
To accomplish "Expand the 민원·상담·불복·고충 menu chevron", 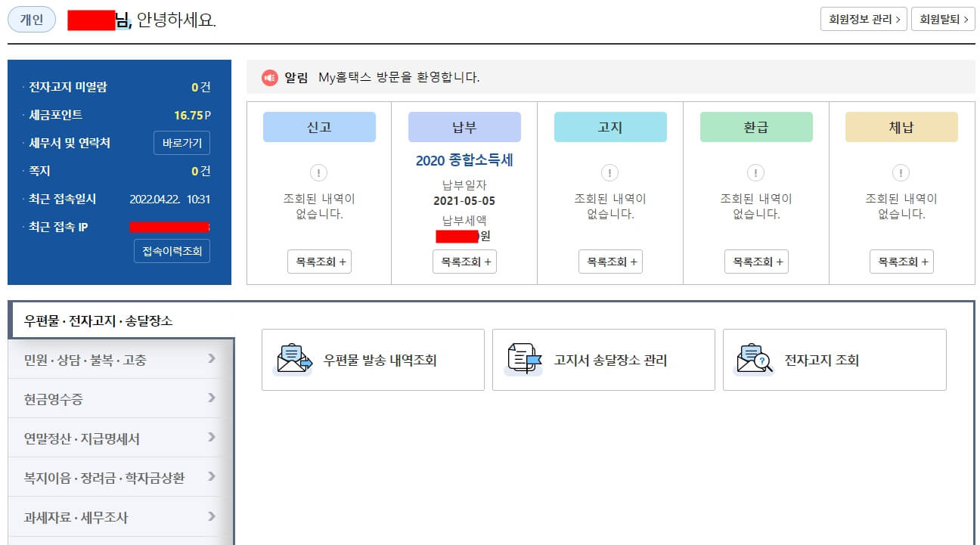I will pyautogui.click(x=212, y=358).
